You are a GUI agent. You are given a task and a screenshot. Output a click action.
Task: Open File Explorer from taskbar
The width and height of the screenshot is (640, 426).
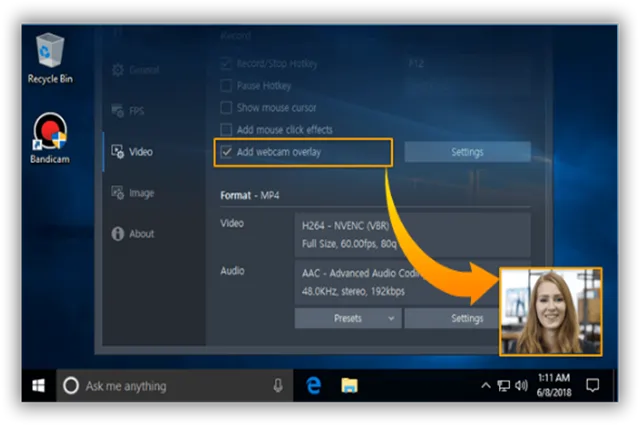coord(349,386)
